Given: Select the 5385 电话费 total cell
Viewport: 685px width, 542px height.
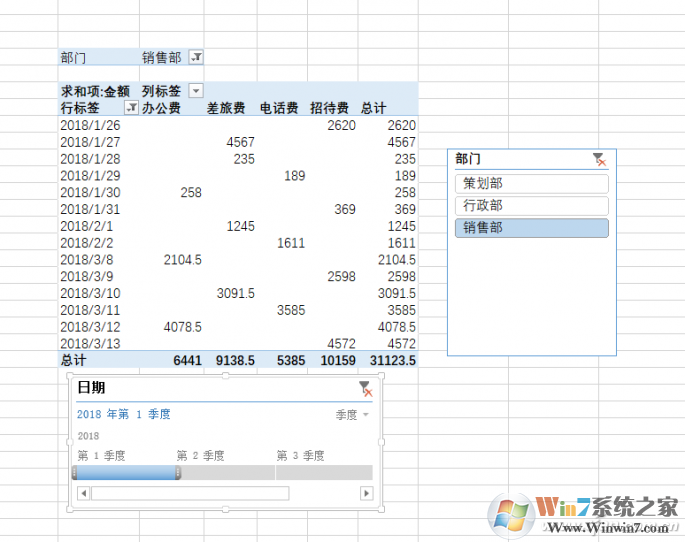Looking at the screenshot, I should pos(291,360).
